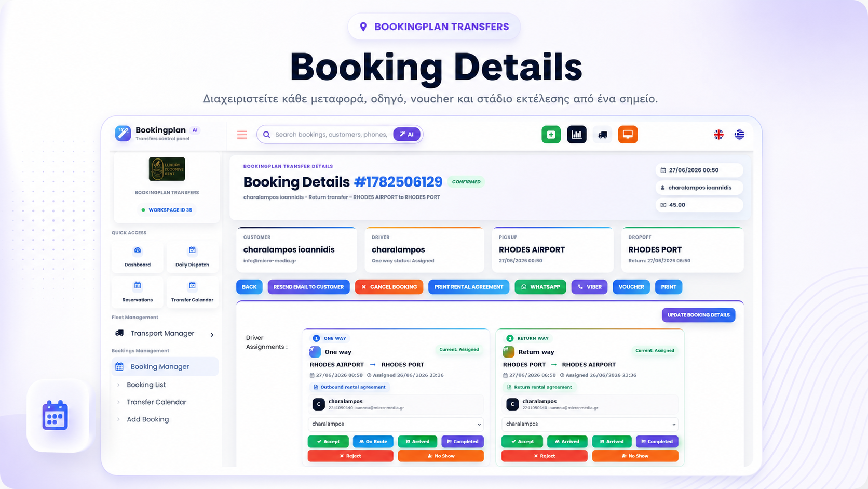Click the CONFIRMED status badge
Viewport: 868px width, 489px height.
click(x=466, y=182)
